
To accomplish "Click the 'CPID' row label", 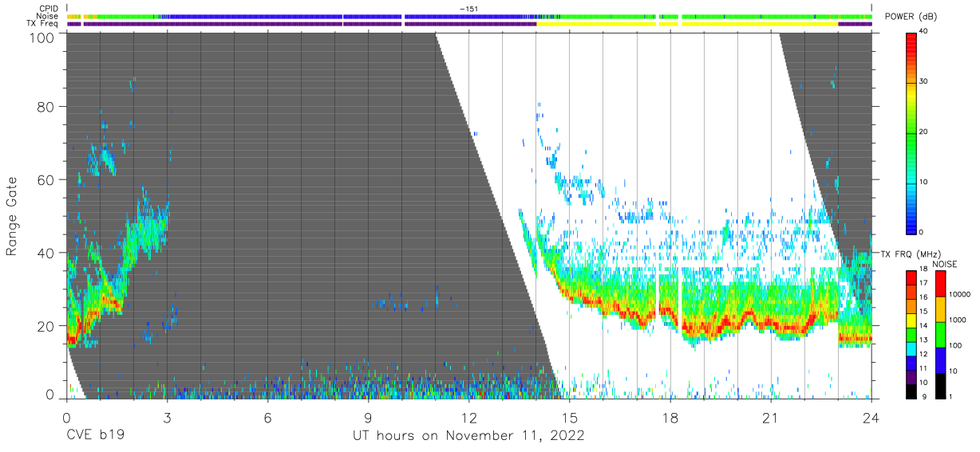I will point(49,9).
